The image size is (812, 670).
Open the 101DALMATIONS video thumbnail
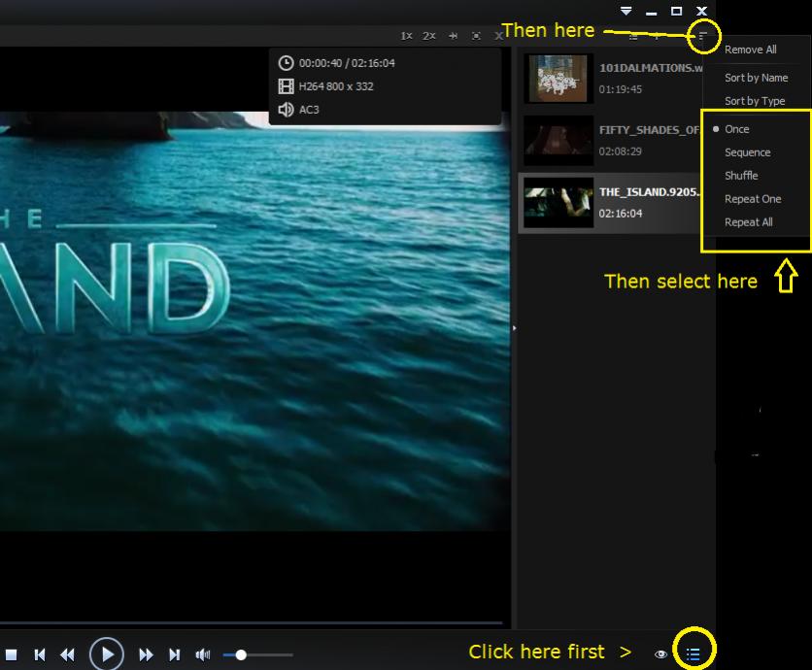[x=558, y=79]
